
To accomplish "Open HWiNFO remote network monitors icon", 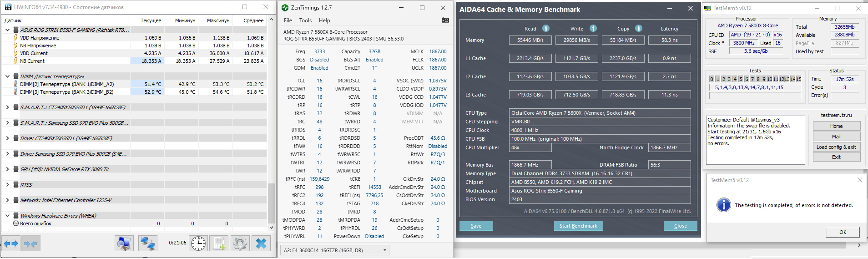I will [x=147, y=244].
